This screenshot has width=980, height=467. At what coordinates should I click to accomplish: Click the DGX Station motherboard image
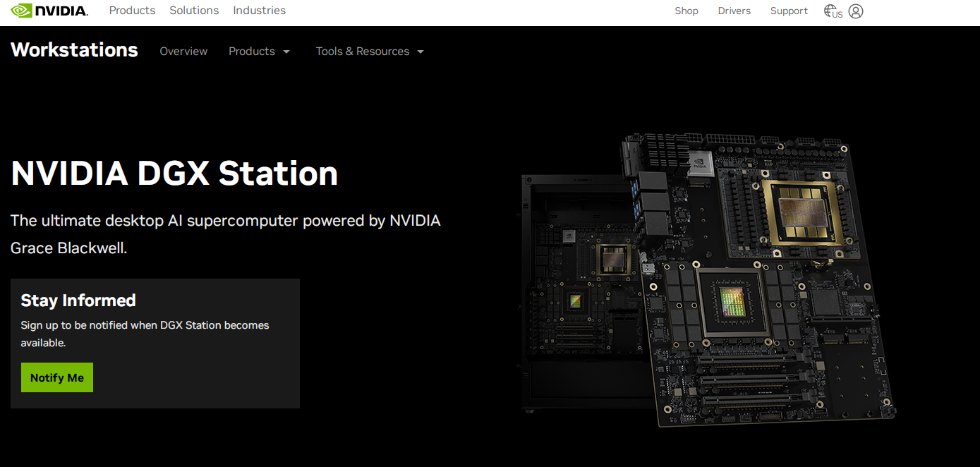708,279
